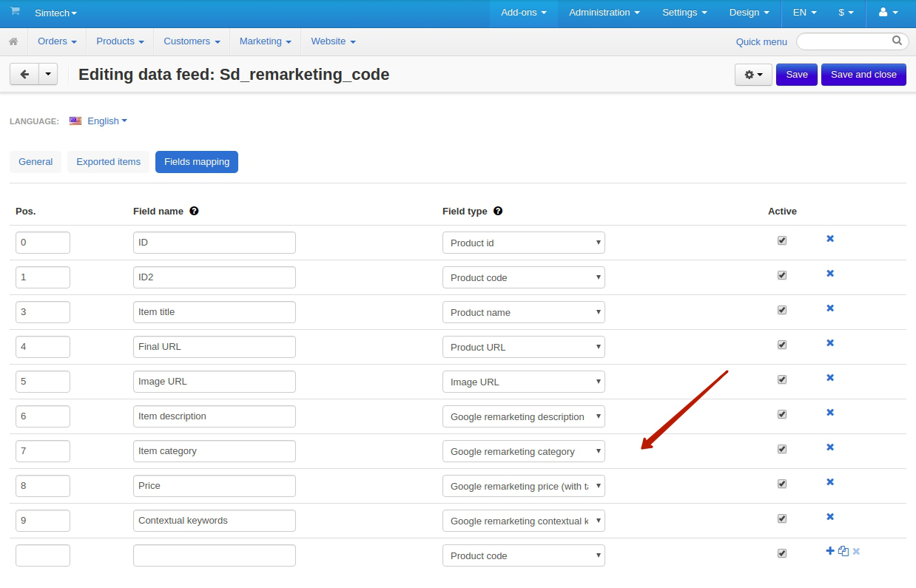Open the Google remarketing category dropdown
Viewport: 916px width, 588px height.
coord(524,451)
